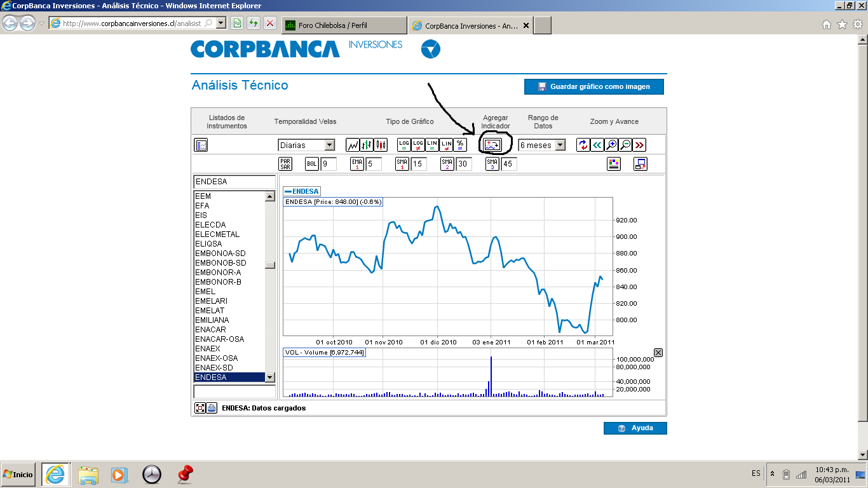Toggle the Bollinger bands BOL indicator
The height and width of the screenshot is (488, 868).
[x=312, y=164]
